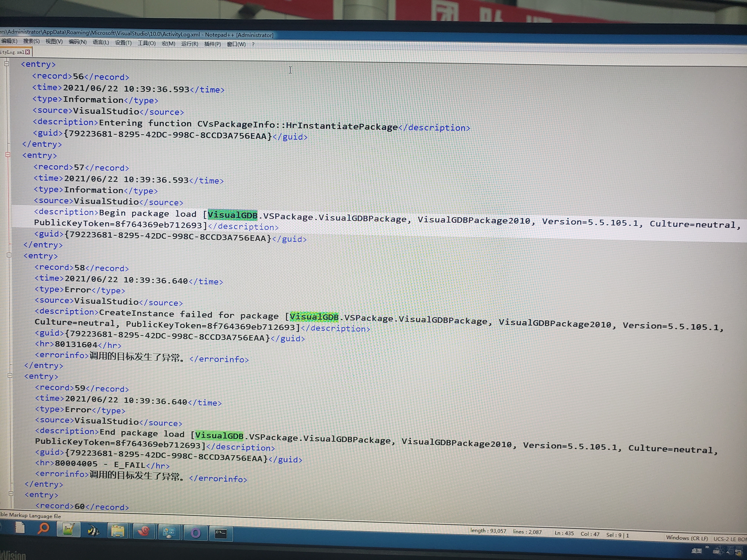Click the '<record>59</record>' line
Viewport: 747px width, 560px height.
[x=82, y=388]
